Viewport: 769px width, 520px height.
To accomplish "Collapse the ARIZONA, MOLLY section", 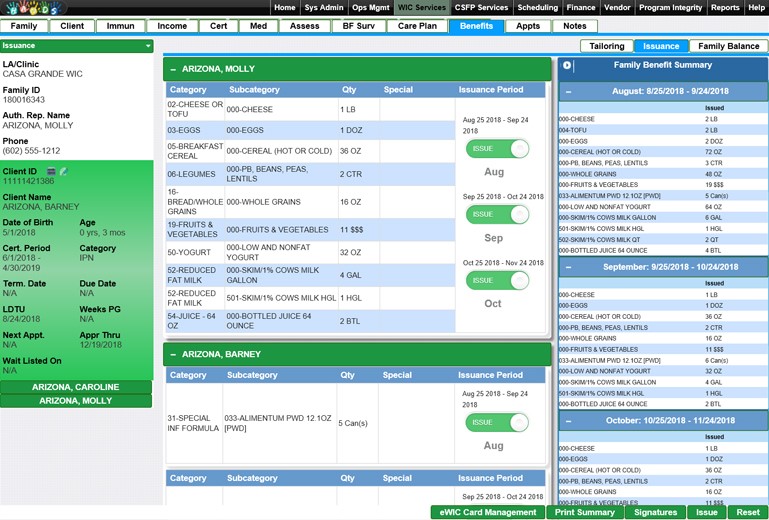I will (x=172, y=69).
